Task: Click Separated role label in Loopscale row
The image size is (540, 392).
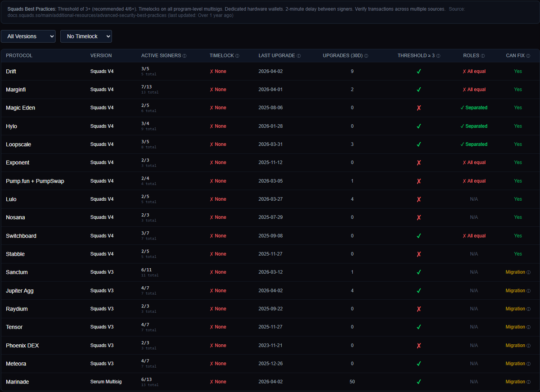Action: (x=474, y=144)
